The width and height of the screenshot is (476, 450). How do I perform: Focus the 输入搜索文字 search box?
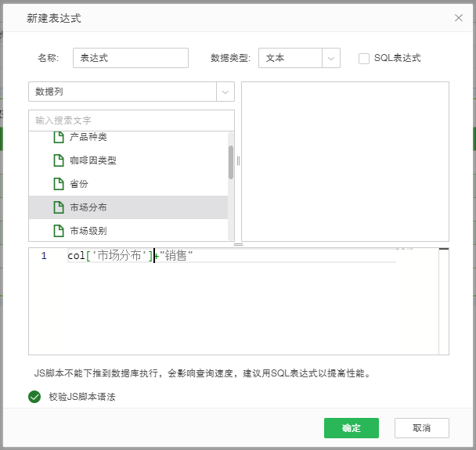(131, 121)
